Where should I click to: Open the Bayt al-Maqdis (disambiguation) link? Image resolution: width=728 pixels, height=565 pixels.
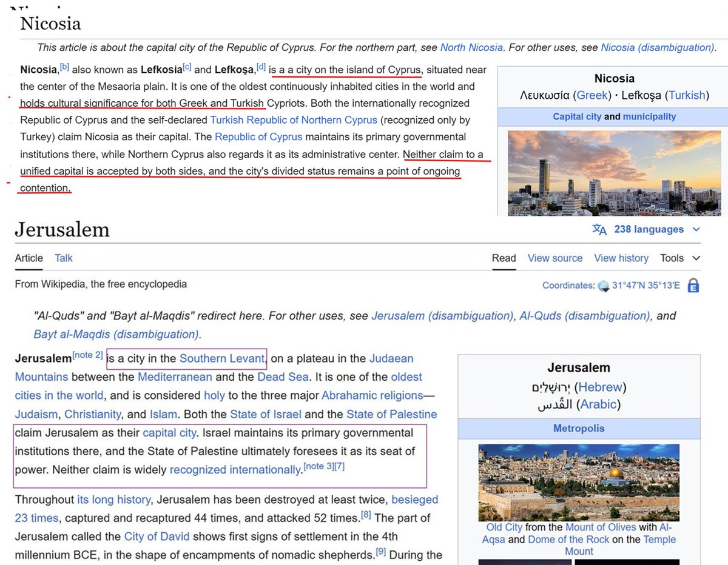116,334
